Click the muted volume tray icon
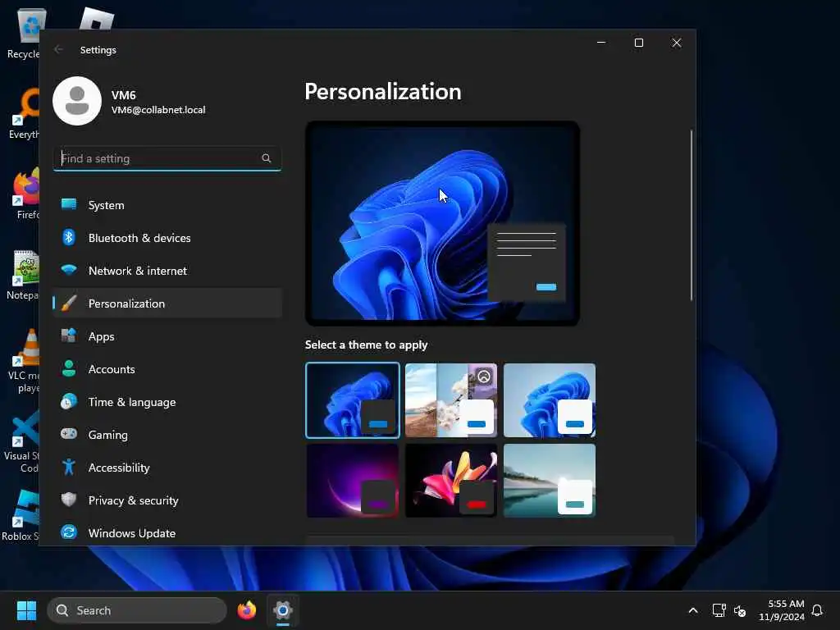The width and height of the screenshot is (840, 630). coord(740,610)
